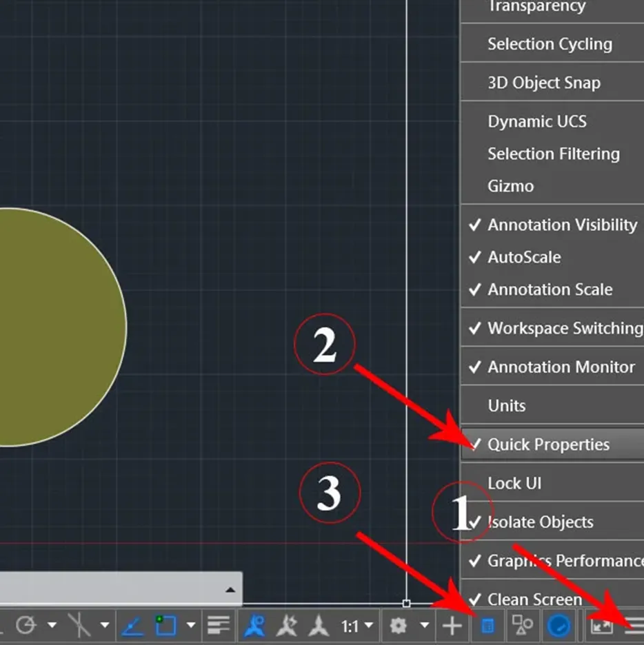Toggle the Lineweight display icon
The width and height of the screenshot is (644, 645).
click(x=219, y=626)
